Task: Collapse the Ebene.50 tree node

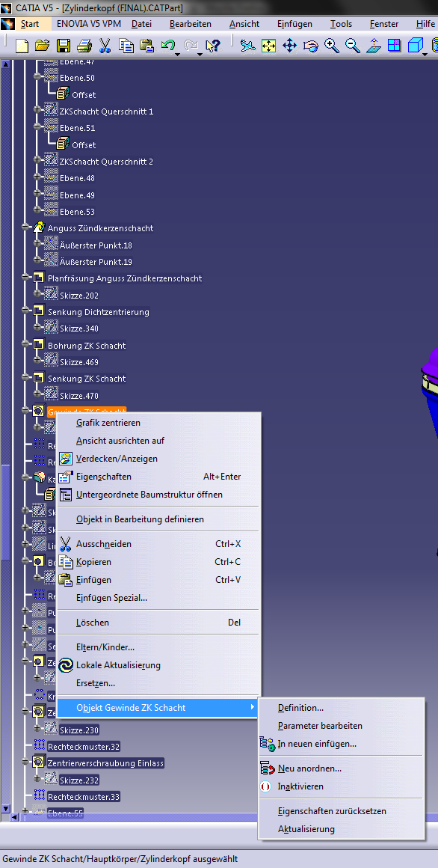Action: pos(37,78)
